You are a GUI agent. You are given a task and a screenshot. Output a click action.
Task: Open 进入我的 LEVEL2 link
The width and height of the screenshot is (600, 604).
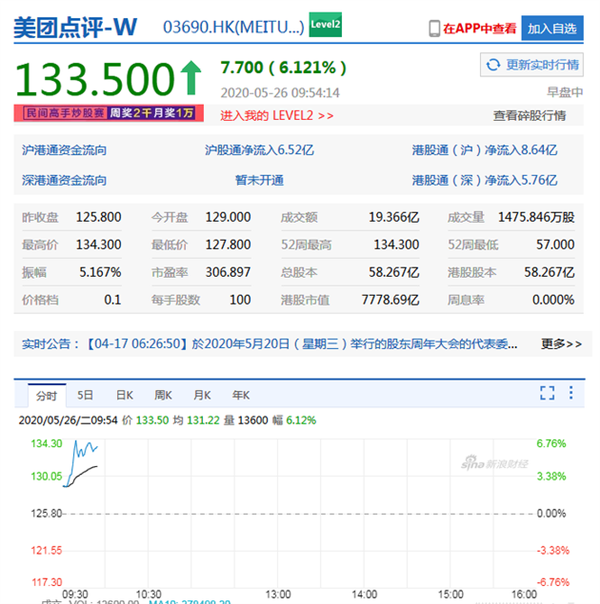point(277,116)
